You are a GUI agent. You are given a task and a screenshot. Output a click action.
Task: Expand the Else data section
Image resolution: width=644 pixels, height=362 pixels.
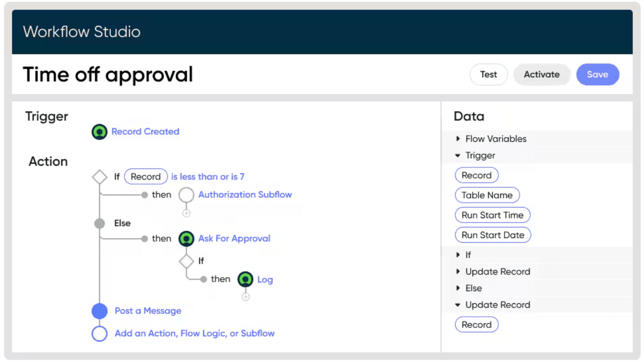tap(458, 288)
